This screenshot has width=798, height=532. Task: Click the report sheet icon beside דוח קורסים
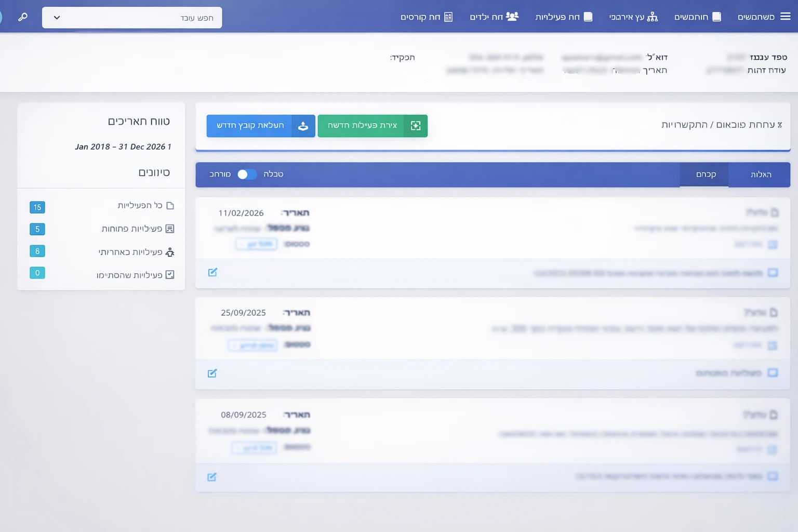(x=448, y=17)
